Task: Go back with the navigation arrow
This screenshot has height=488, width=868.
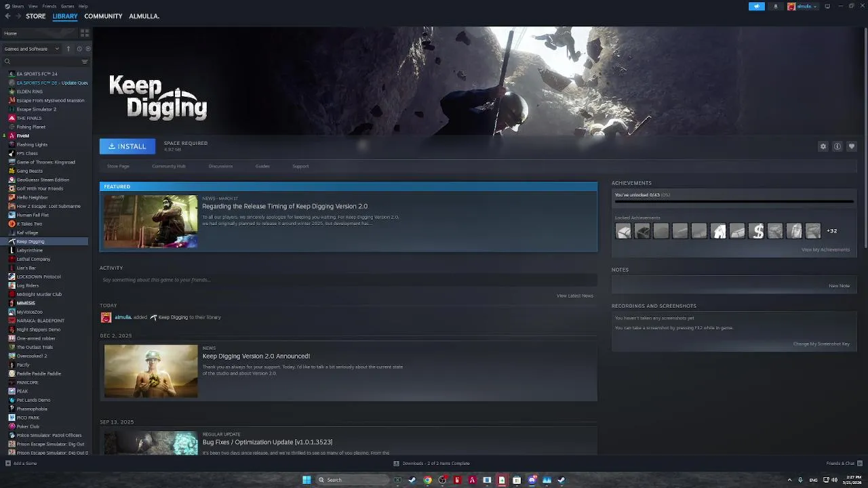Action: 8,16
